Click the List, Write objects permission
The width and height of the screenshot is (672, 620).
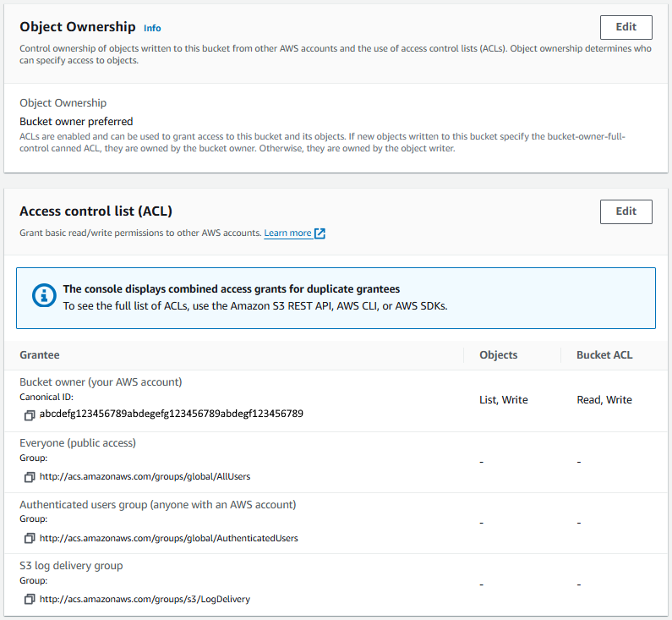[504, 400]
